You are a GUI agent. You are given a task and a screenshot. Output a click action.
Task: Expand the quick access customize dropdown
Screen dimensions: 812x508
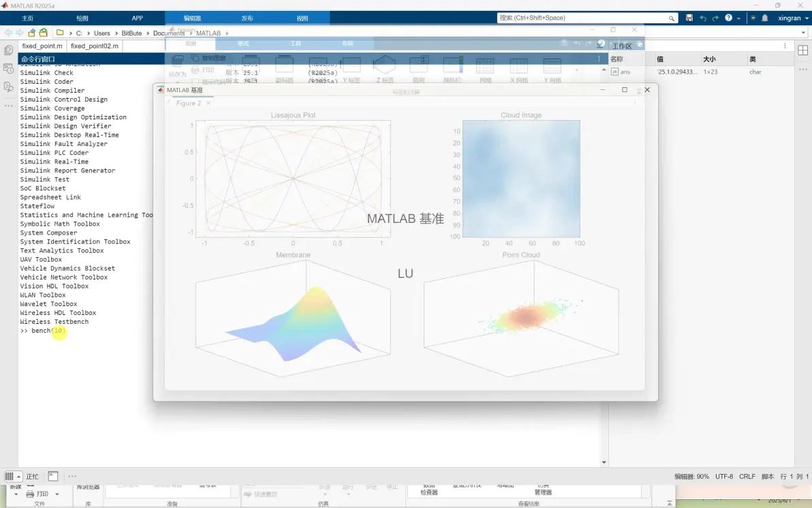click(753, 18)
